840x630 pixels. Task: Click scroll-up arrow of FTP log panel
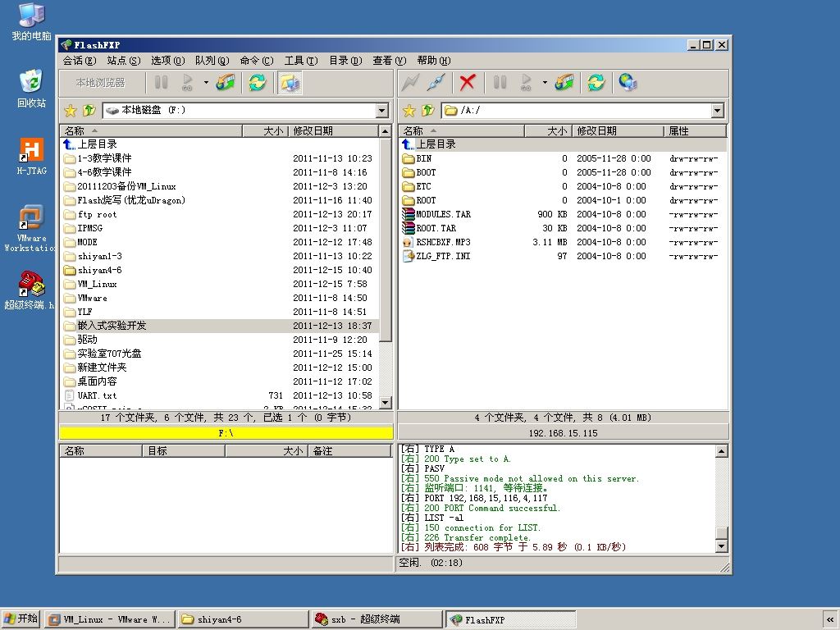[x=722, y=451]
